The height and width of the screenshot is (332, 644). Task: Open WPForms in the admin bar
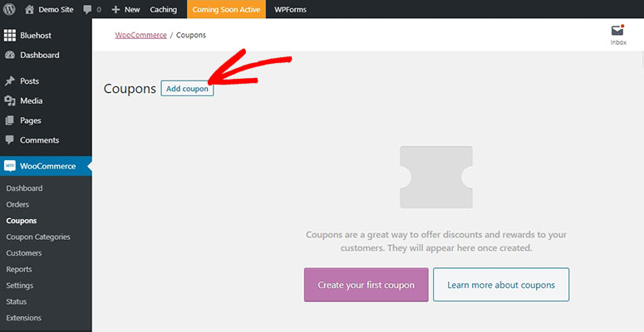tap(290, 9)
